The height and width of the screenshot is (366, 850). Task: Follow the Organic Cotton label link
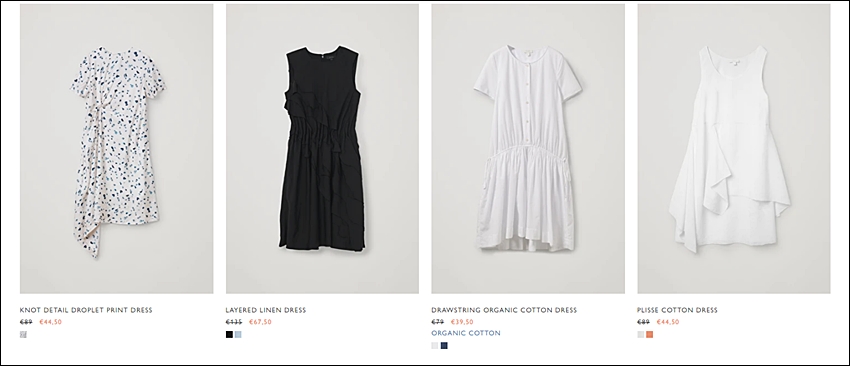point(466,333)
